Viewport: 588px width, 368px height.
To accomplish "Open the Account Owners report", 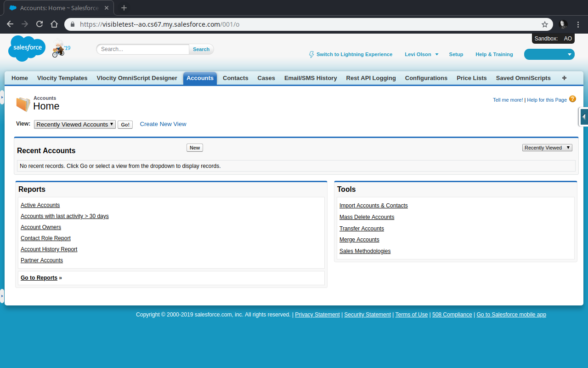I will [41, 227].
